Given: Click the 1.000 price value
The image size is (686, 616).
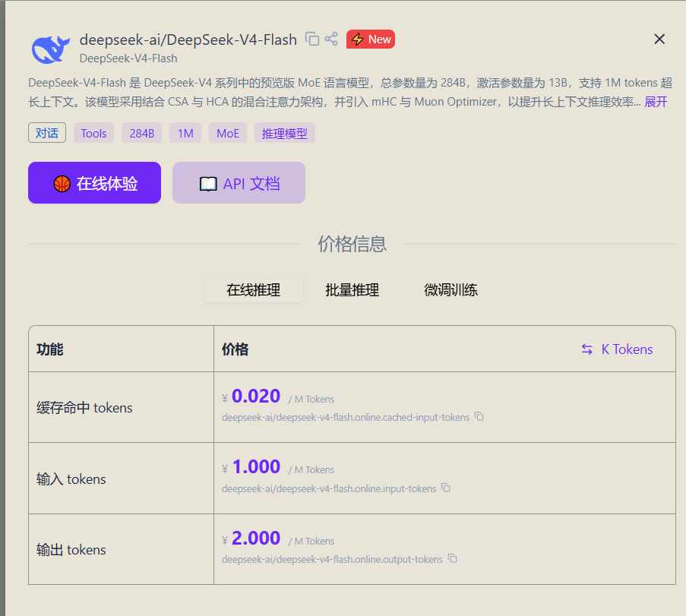Looking at the screenshot, I should tap(256, 467).
